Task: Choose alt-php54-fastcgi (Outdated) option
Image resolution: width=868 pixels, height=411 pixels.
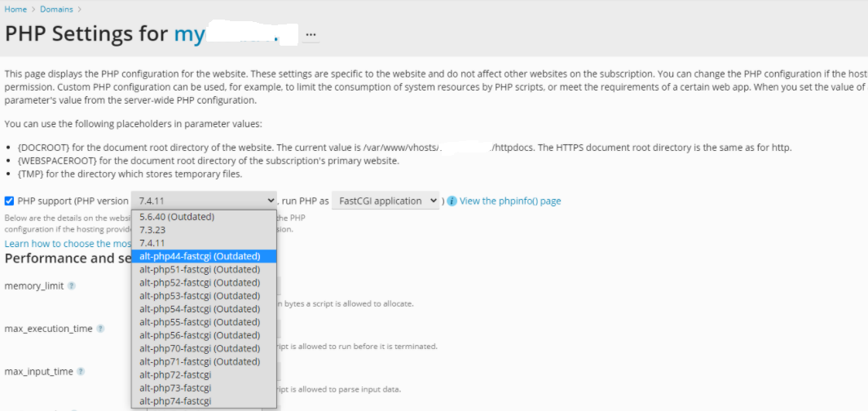Action: pos(204,309)
